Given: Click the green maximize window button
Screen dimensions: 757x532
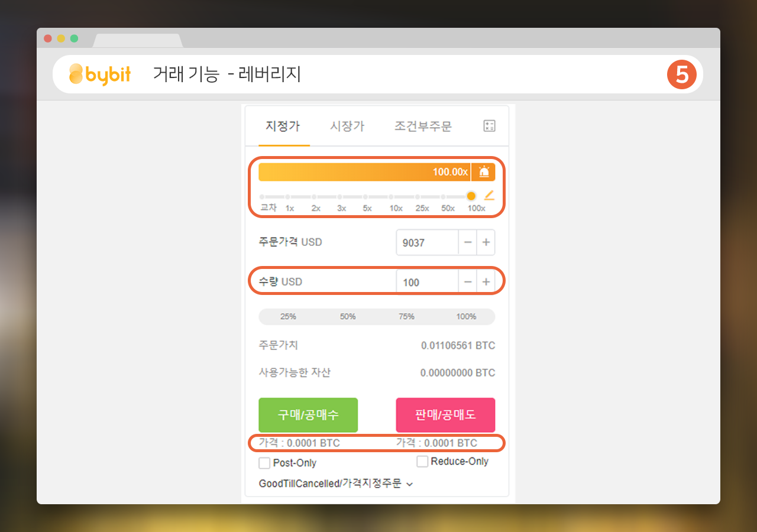Looking at the screenshot, I should [x=74, y=38].
